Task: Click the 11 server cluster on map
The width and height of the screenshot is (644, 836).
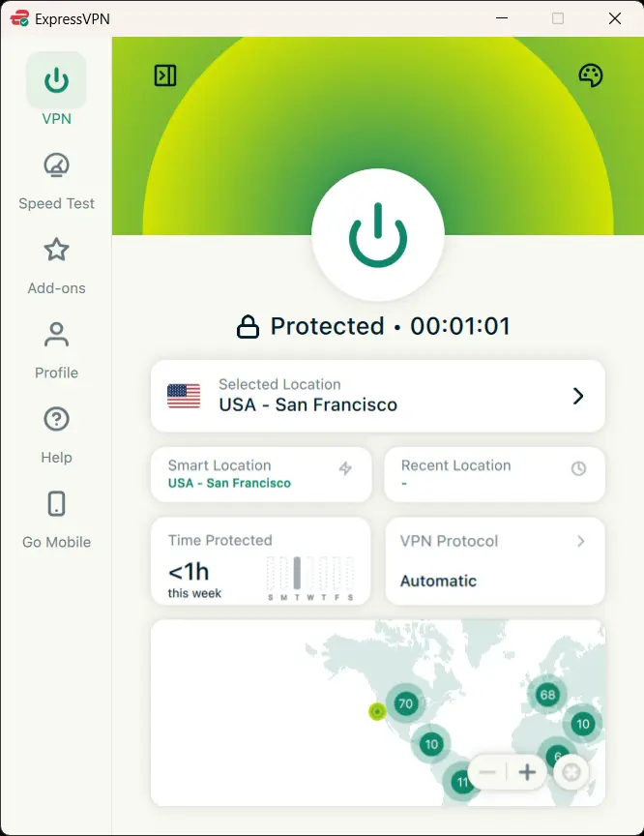Action: (x=461, y=782)
